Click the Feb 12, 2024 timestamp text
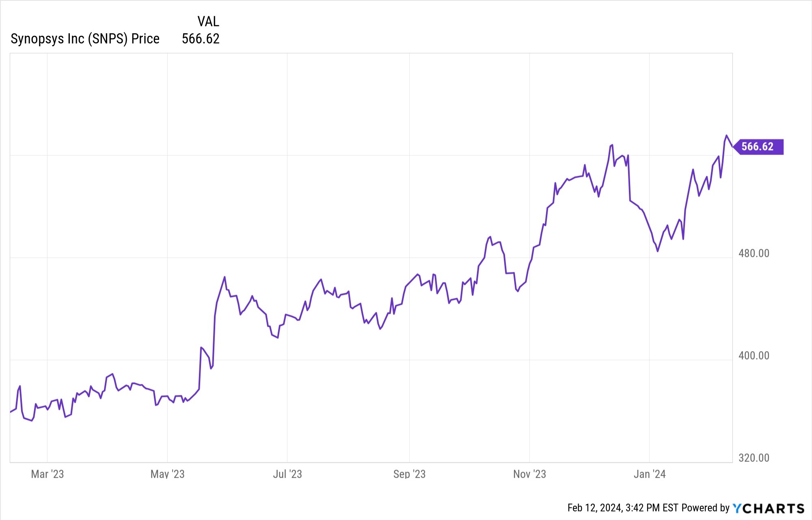The image size is (812, 520). coord(623,508)
